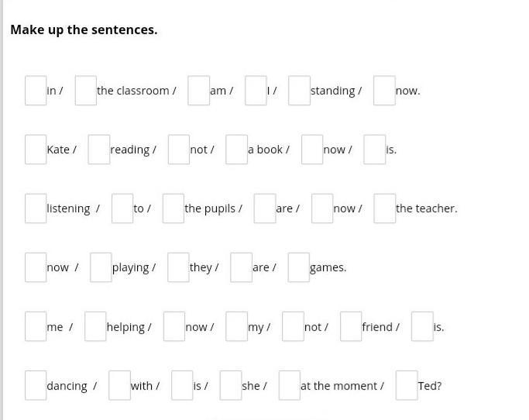The width and height of the screenshot is (529, 420).
Task: Focus the box before 'a book'
Action: (x=236, y=150)
